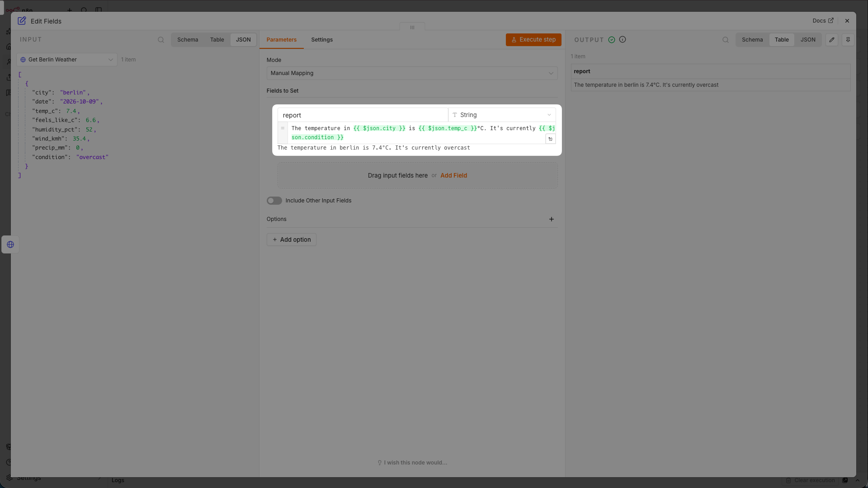Screen dimensions: 868x488
Task: Open search in the INPUT panel
Action: pos(161,40)
